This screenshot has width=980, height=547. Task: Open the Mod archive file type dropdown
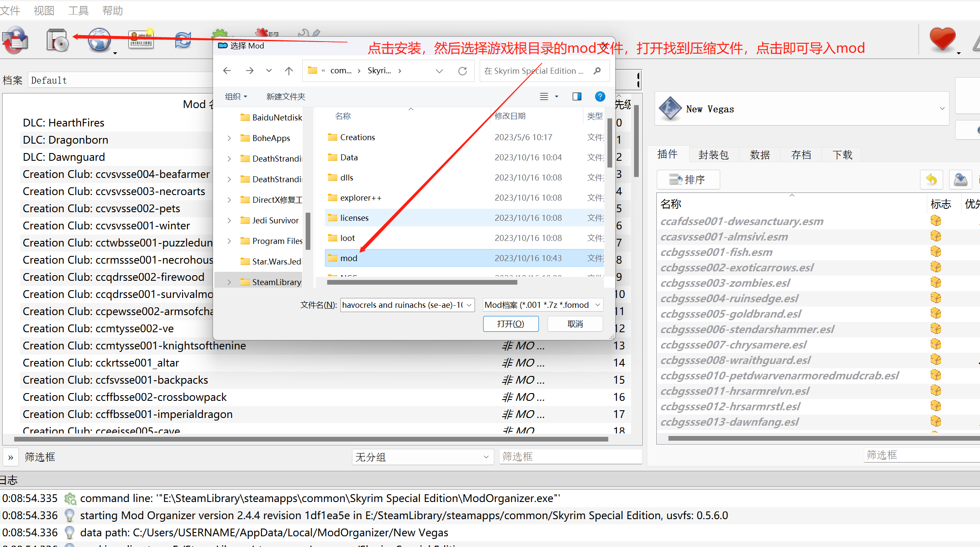543,305
